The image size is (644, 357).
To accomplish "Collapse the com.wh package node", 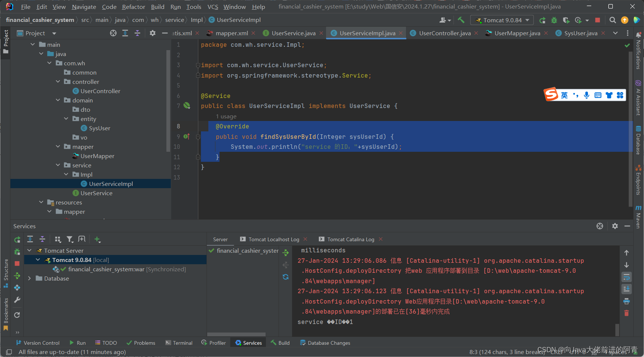I will [x=49, y=63].
